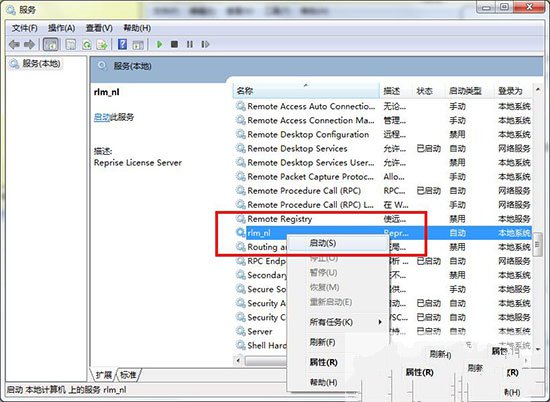Toggle the show/hide console tree toolbar button
This screenshot has height=402, width=550.
click(51, 45)
